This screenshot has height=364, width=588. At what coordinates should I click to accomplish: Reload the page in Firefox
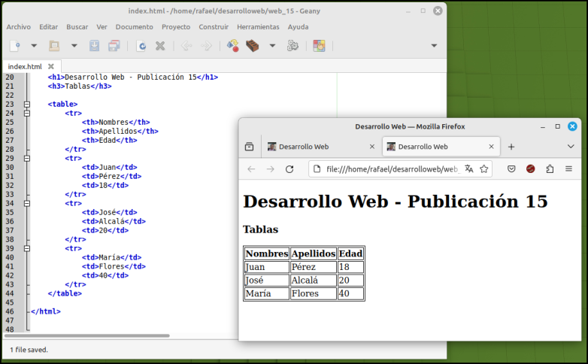[x=289, y=169]
